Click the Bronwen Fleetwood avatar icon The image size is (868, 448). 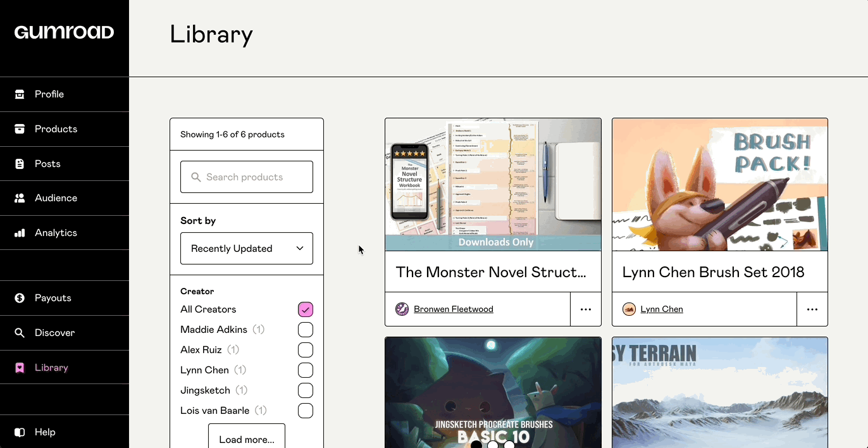[402, 309]
